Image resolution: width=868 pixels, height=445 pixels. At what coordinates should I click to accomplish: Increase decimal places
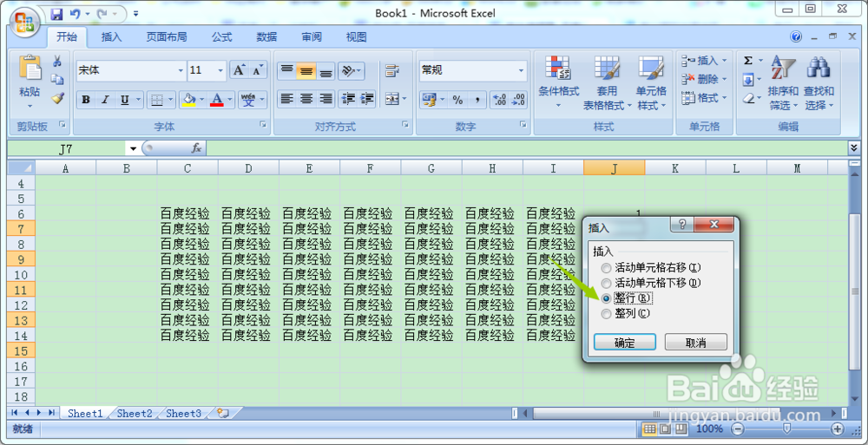499,100
